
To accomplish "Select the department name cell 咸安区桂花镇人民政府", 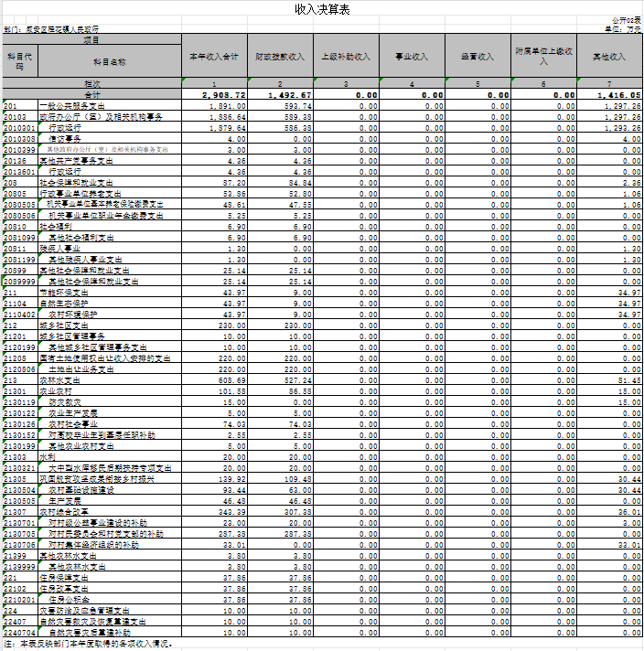I will pos(62,29).
